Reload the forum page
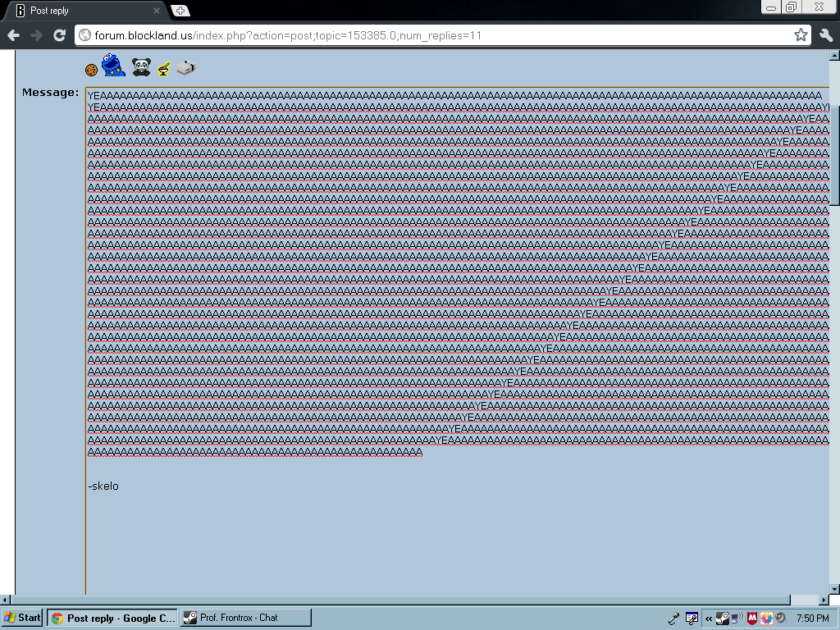The width and height of the screenshot is (840, 630). [x=59, y=35]
